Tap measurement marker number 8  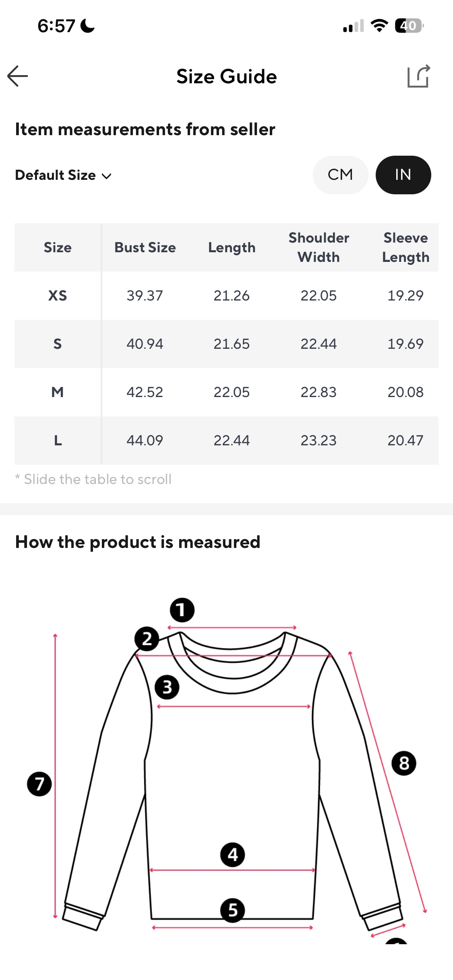click(404, 763)
